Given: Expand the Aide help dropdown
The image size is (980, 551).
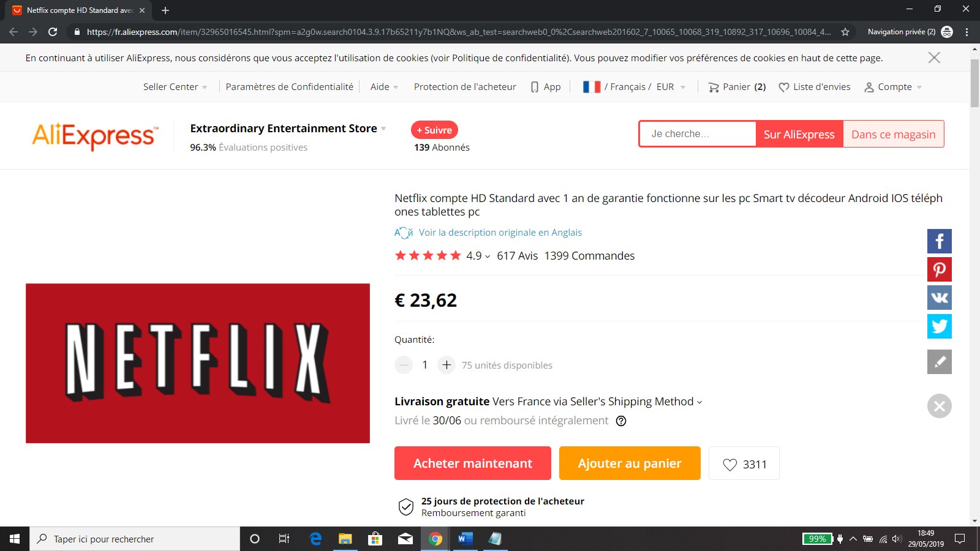Looking at the screenshot, I should coord(384,87).
